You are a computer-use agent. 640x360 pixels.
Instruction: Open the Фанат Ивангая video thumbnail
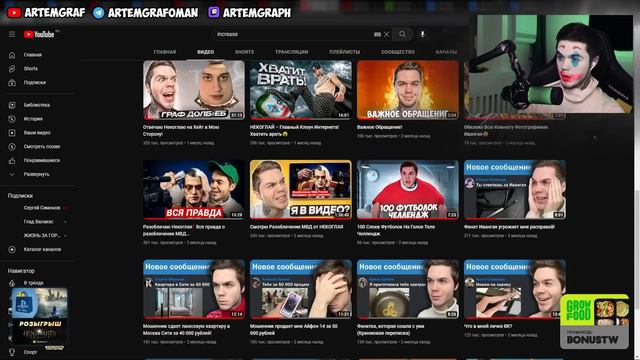515,189
